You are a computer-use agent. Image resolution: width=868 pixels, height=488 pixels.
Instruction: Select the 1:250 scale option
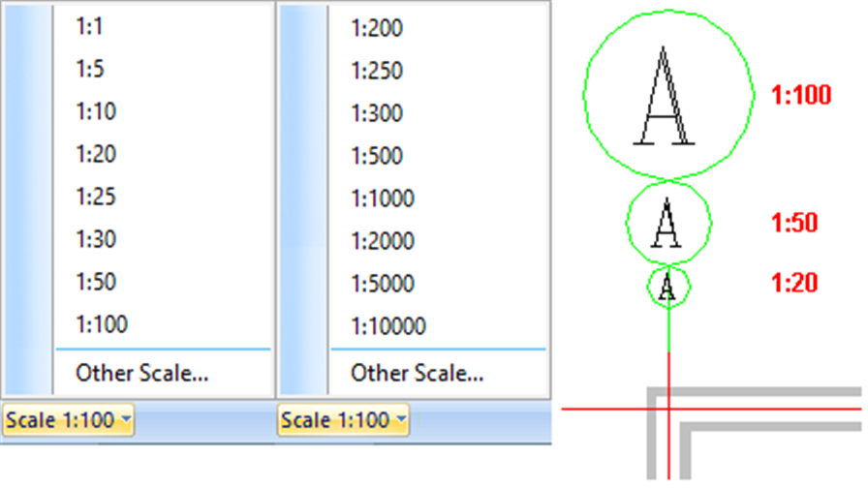377,71
